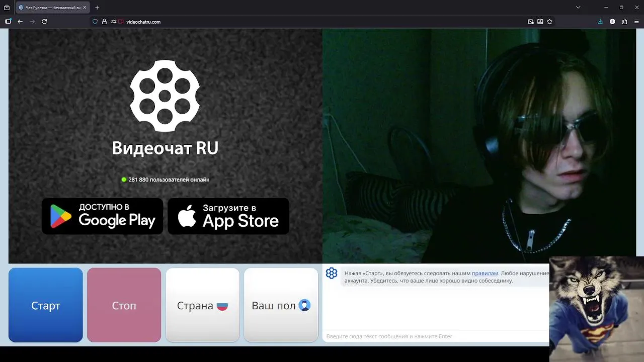Open the downloads panel
This screenshot has height=362, width=644.
click(600, 22)
